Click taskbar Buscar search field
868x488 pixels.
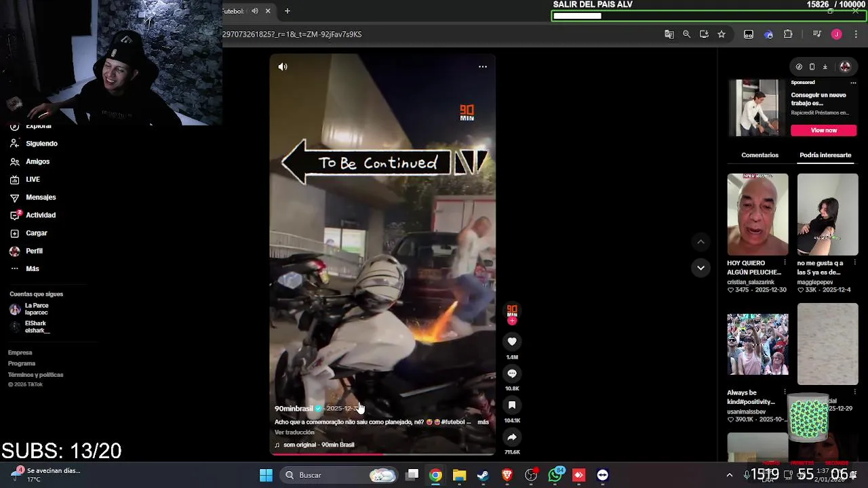click(x=340, y=475)
